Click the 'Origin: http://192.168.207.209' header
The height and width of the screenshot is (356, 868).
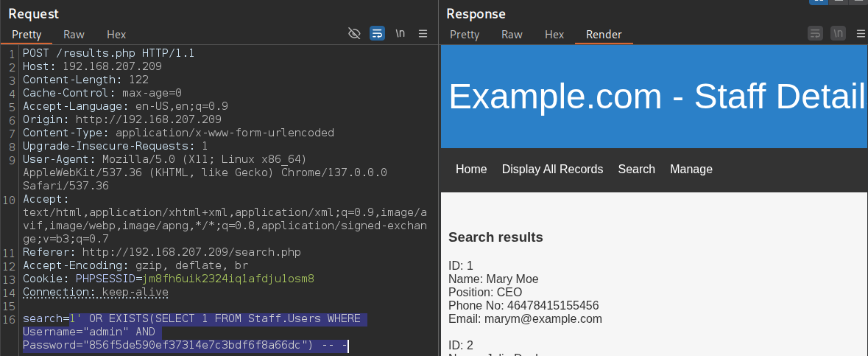pos(121,120)
